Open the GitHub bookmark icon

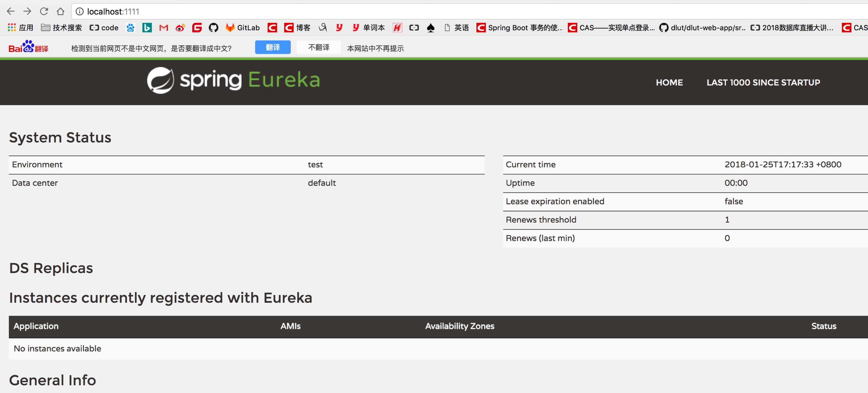213,28
